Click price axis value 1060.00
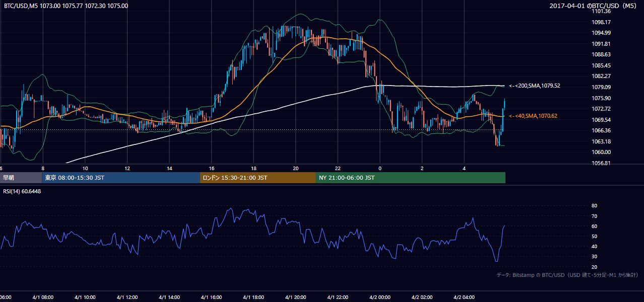644x302 pixels. click(602, 152)
